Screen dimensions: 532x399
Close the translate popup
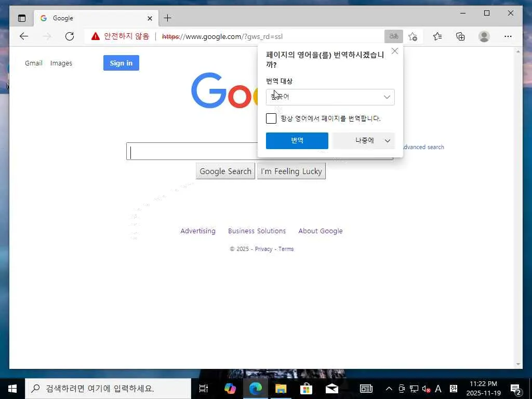pyautogui.click(x=395, y=51)
